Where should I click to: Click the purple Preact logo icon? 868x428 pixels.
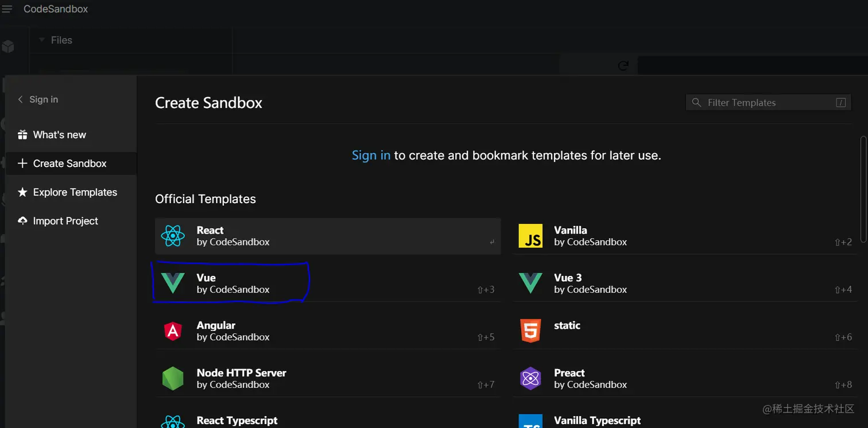[530, 379]
